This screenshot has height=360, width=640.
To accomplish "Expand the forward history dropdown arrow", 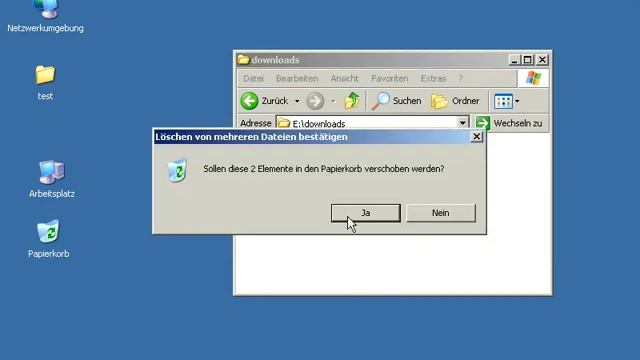I will 333,101.
